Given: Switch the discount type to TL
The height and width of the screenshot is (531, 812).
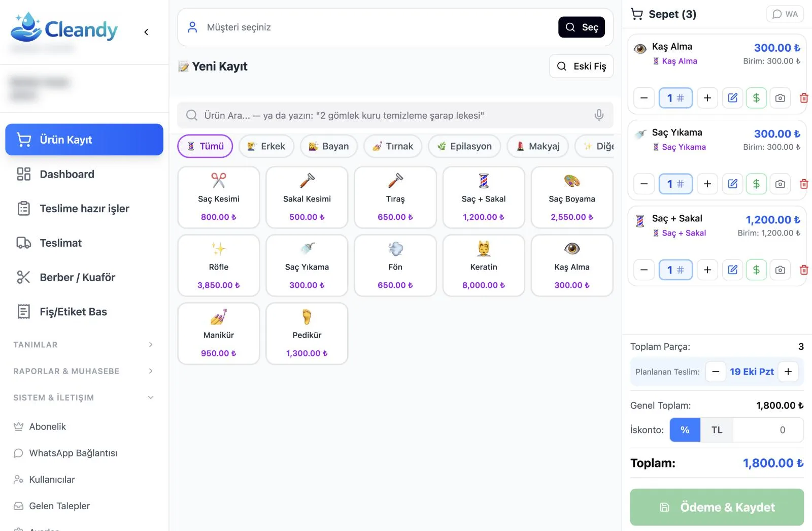Looking at the screenshot, I should coord(717,430).
